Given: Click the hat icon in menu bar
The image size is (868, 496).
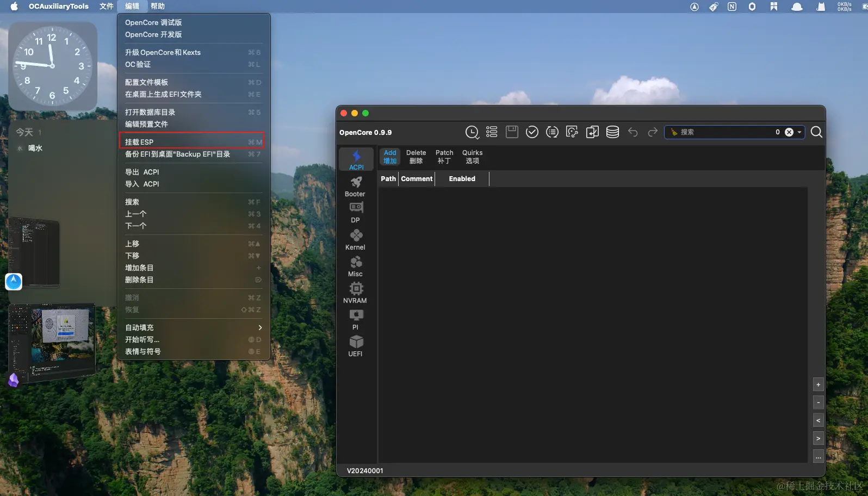Looking at the screenshot, I should (x=797, y=7).
